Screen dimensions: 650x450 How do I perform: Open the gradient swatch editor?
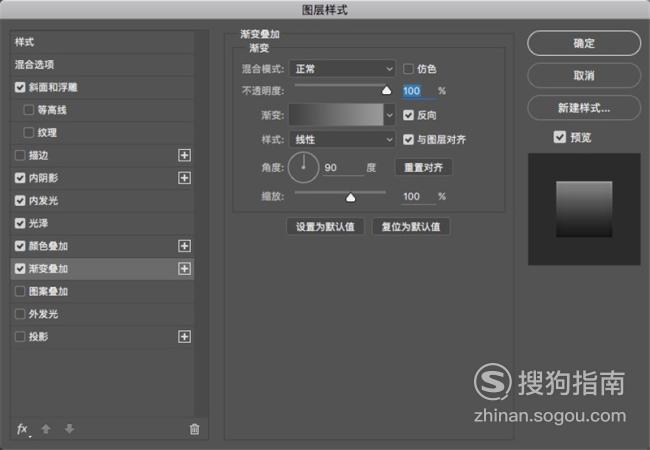pos(336,115)
